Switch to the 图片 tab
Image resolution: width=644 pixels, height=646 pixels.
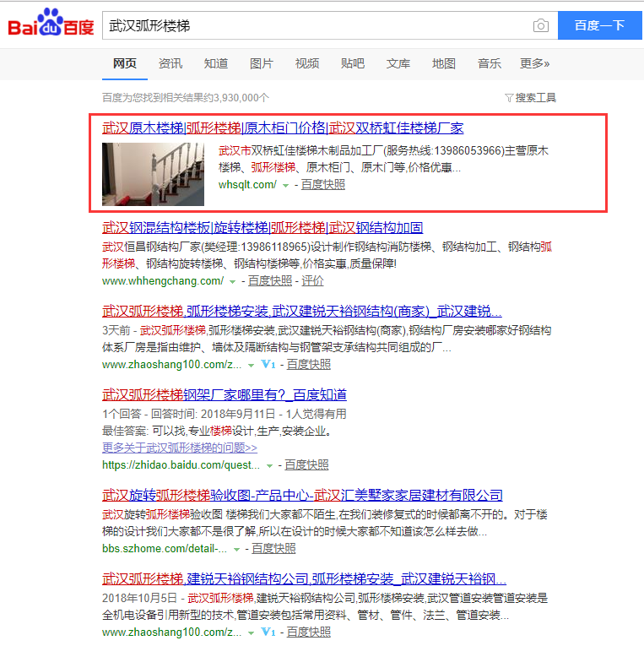pos(262,63)
